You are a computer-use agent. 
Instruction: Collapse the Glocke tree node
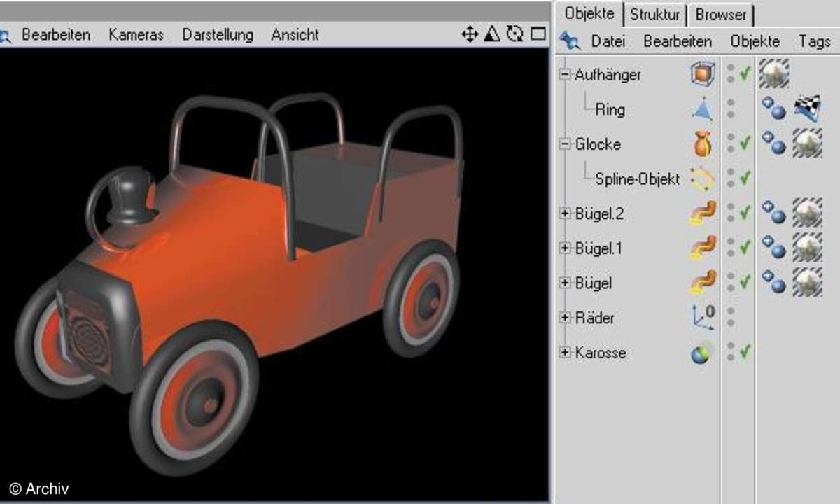click(x=565, y=144)
